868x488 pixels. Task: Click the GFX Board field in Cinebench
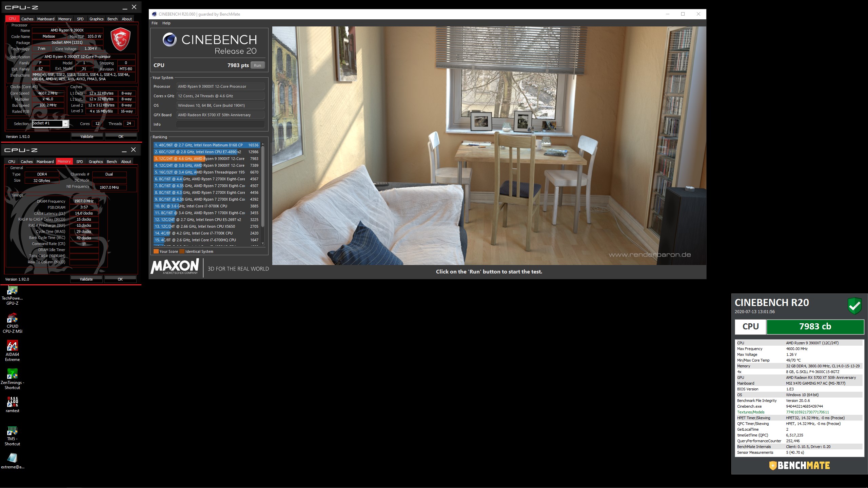coord(220,115)
